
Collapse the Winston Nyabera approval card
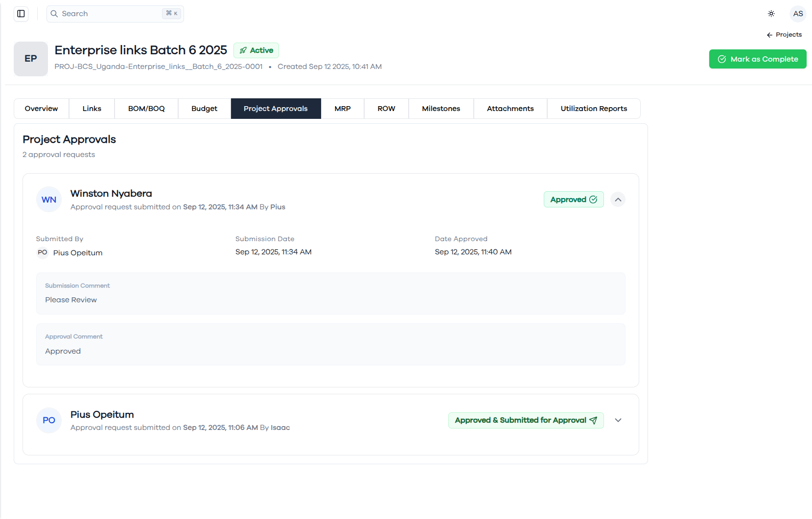point(618,200)
